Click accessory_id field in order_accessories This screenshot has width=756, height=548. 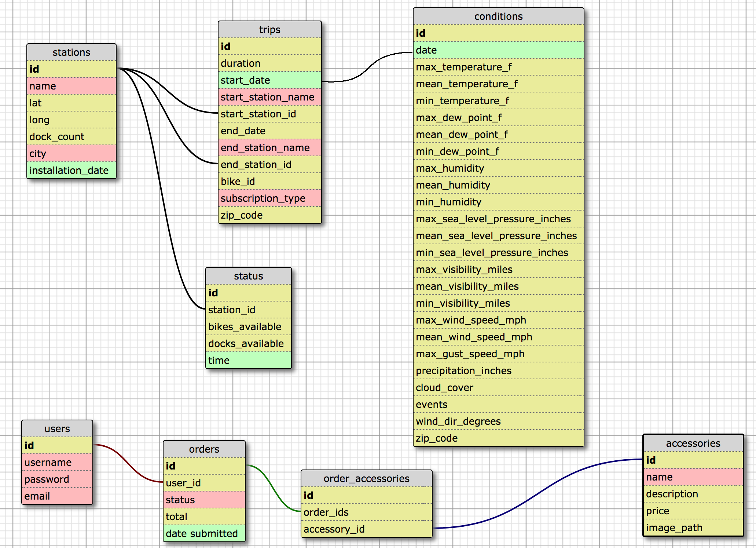[367, 529]
